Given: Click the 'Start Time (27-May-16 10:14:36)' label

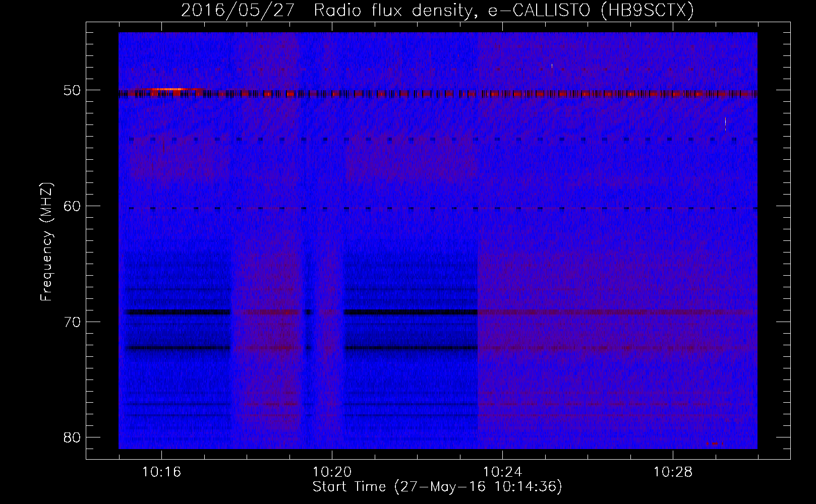Looking at the screenshot, I should click(x=437, y=487).
